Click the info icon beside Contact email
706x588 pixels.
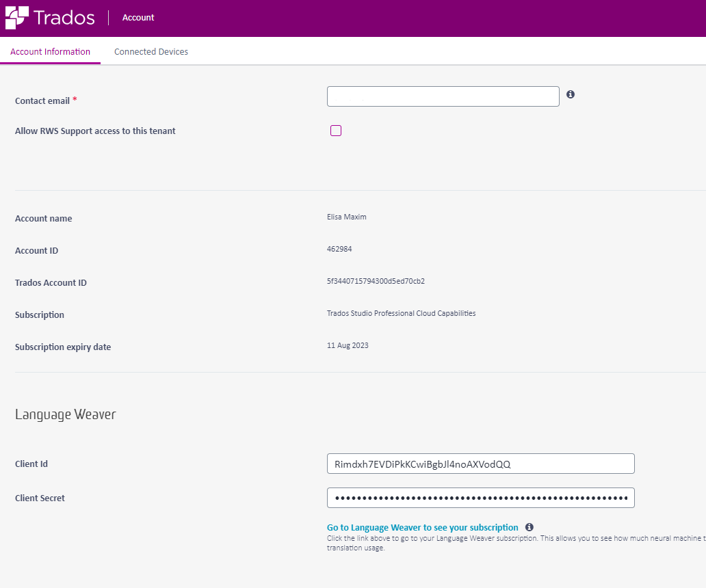(x=571, y=94)
